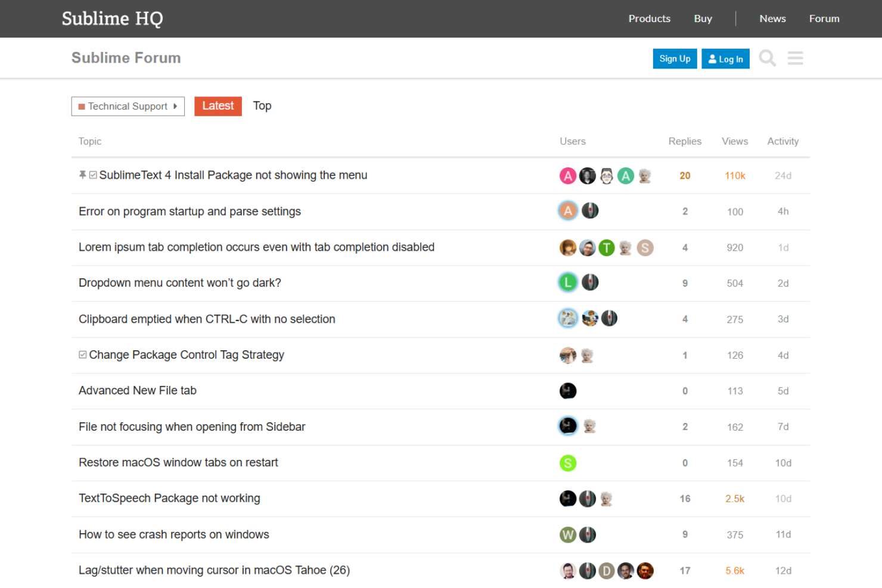Click the D avatar on Lag/stutter topic
The width and height of the screenshot is (882, 588).
pyautogui.click(x=607, y=571)
